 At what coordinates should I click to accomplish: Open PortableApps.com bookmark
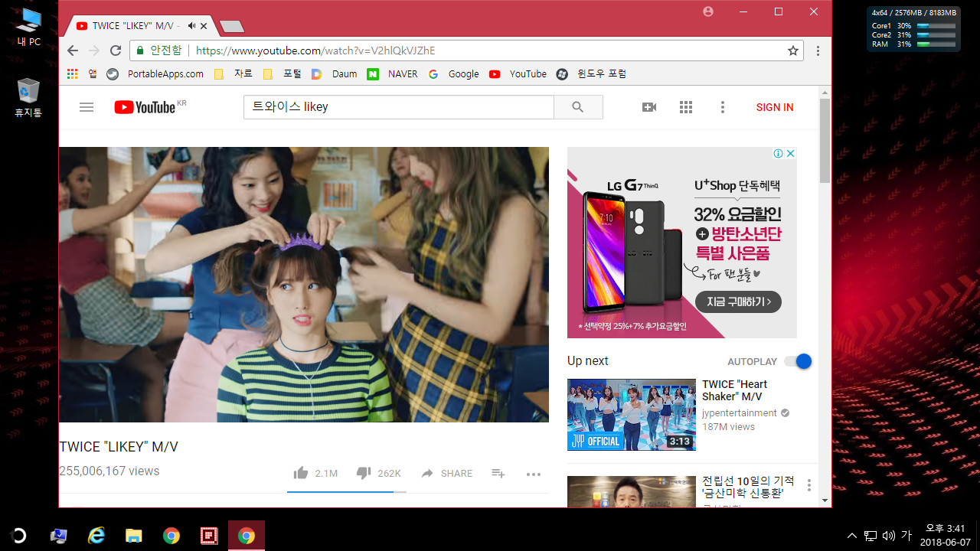[x=155, y=74]
